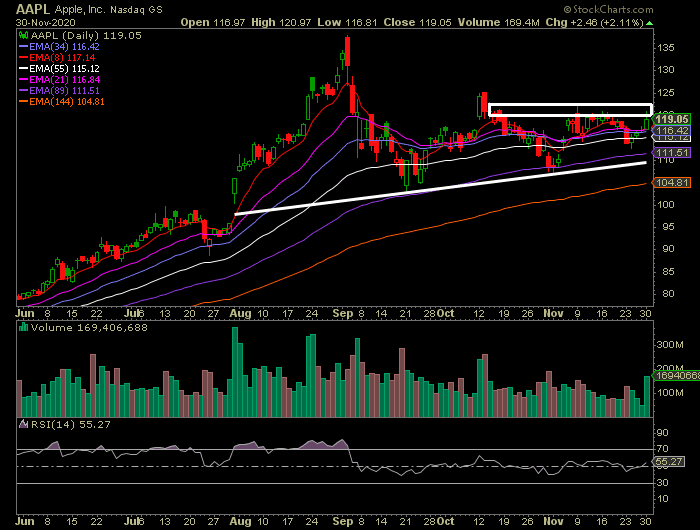
Task: Click the 'Nasdaq GS' exchange label
Action: tap(136, 9)
